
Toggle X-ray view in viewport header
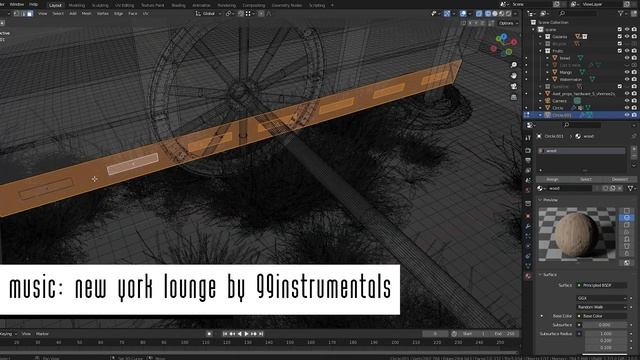click(x=479, y=13)
